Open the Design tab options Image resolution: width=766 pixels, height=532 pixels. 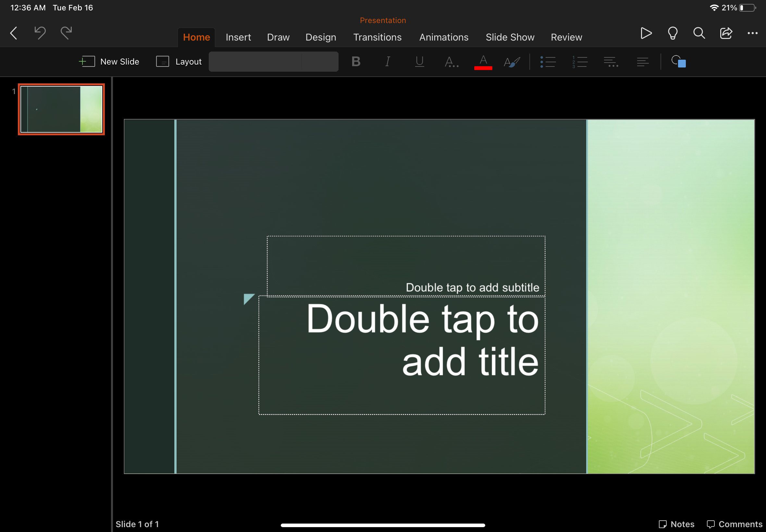321,37
